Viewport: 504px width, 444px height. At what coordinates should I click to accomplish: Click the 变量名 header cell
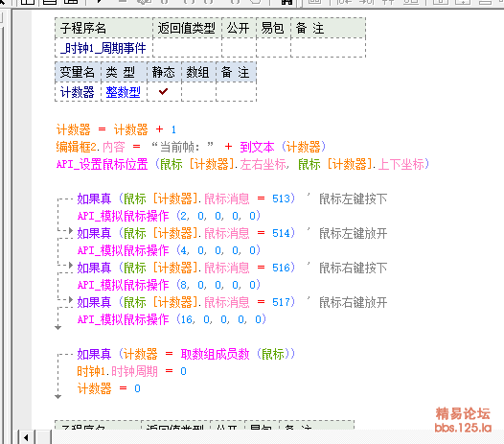pos(78,72)
